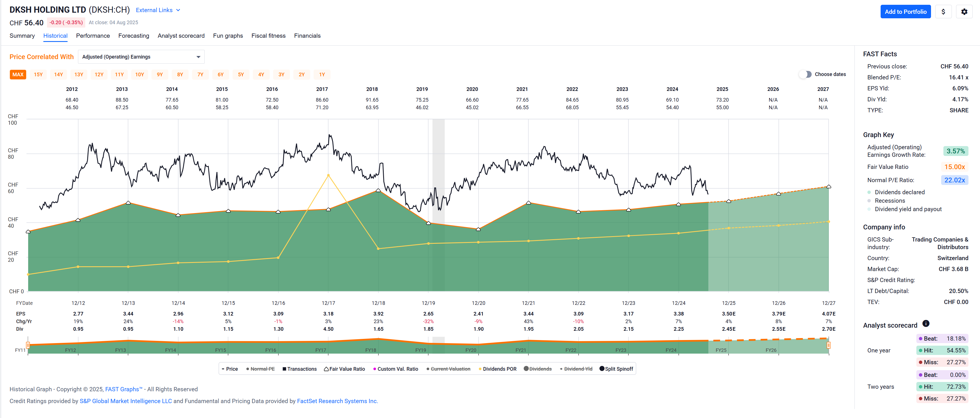Switch to Fun graphs tab
The image size is (980, 418).
coord(228,36)
